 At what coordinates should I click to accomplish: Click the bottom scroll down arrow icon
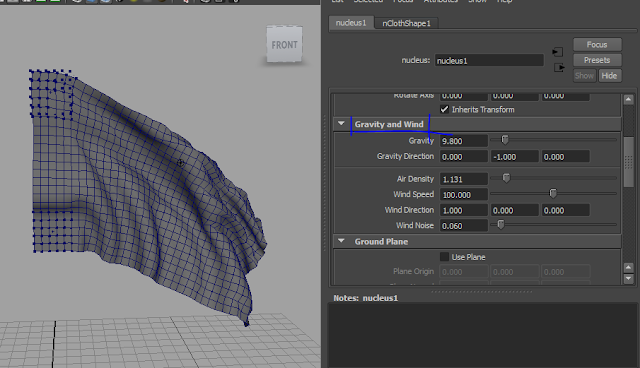point(629,279)
